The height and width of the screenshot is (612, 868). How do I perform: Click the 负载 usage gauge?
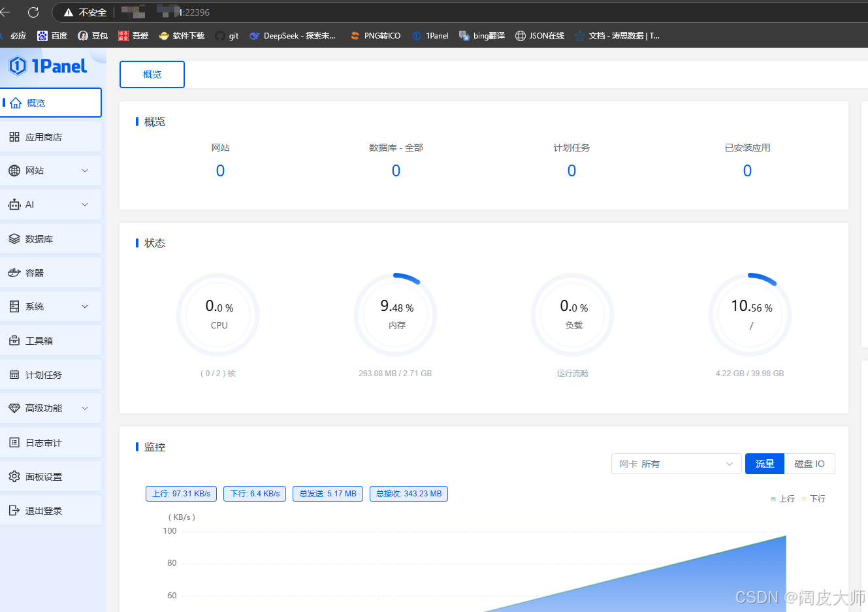point(573,314)
